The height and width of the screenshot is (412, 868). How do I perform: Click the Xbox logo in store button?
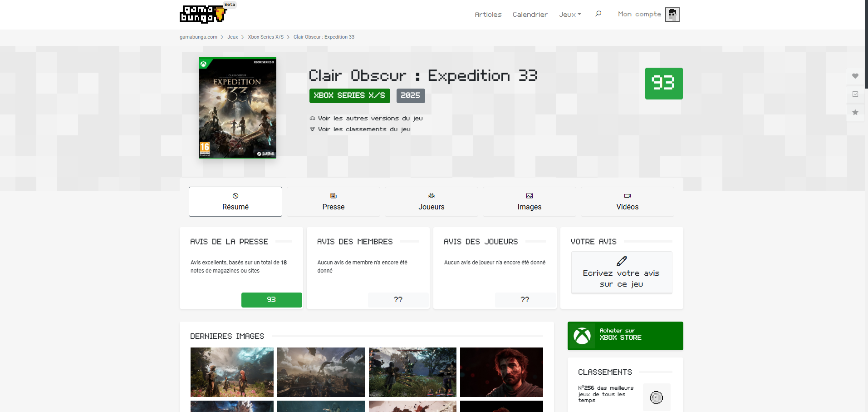click(582, 336)
